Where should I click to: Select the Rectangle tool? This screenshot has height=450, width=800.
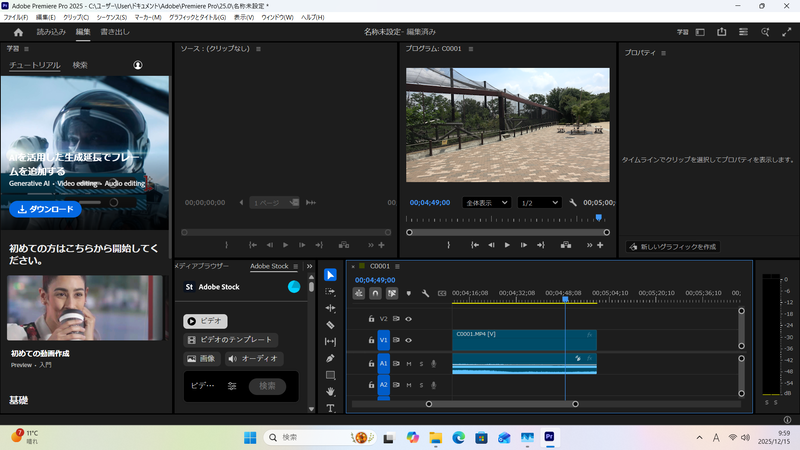(x=330, y=375)
